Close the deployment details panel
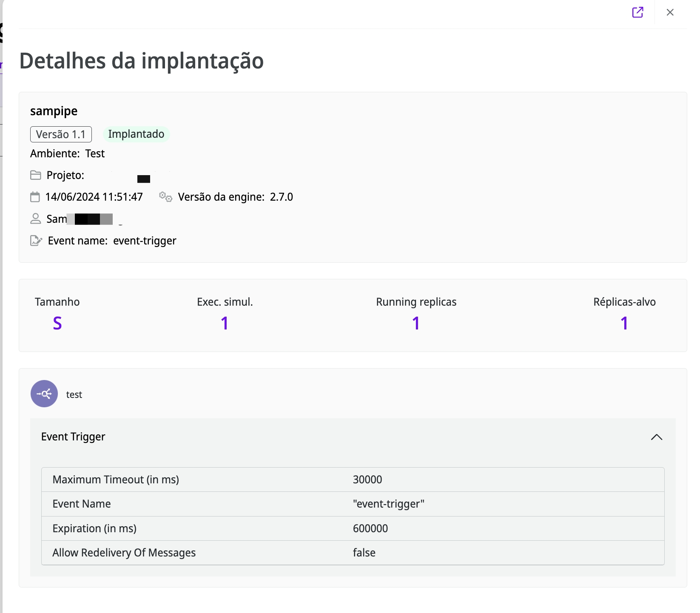 point(670,12)
